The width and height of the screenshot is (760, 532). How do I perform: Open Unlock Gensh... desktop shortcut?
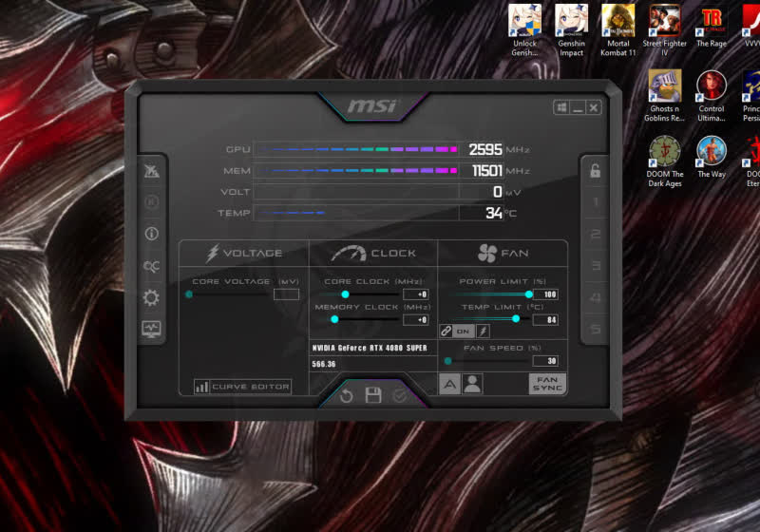tap(525, 30)
